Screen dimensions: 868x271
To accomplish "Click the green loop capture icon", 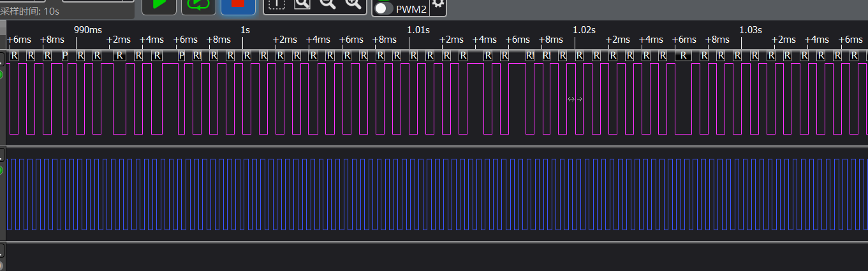I will pyautogui.click(x=198, y=4).
